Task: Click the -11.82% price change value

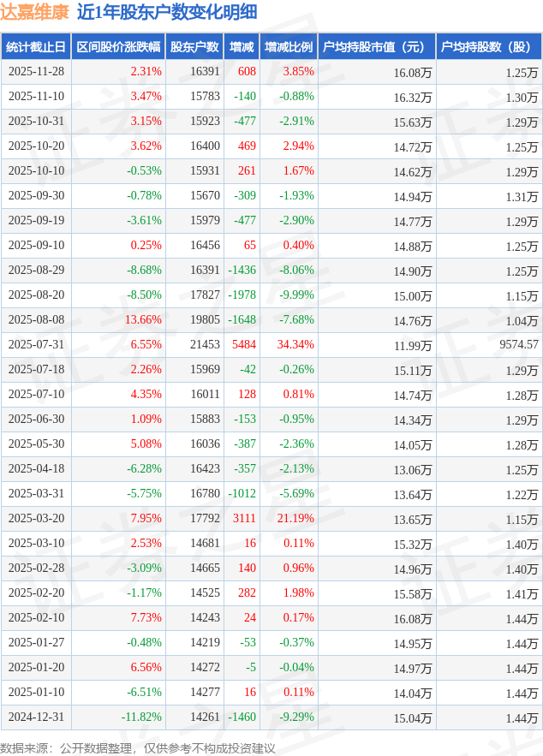Action: [x=141, y=717]
